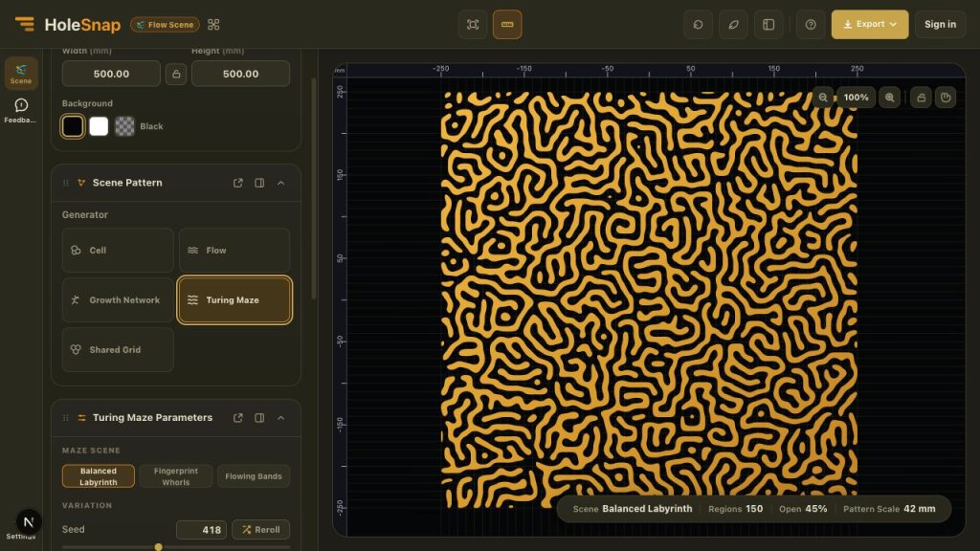980x551 pixels.
Task: Click the Regions 150 status entry
Action: pos(735,509)
